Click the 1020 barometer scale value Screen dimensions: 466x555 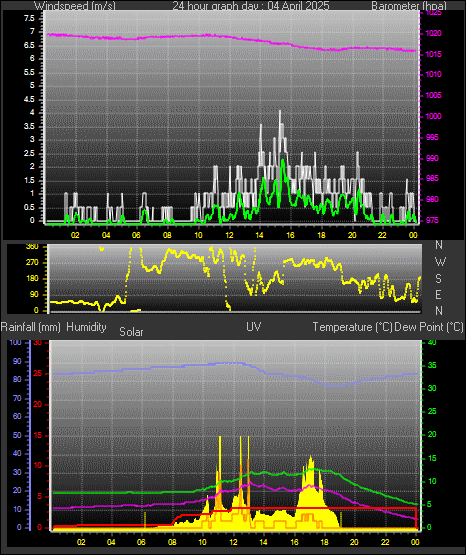(x=433, y=33)
